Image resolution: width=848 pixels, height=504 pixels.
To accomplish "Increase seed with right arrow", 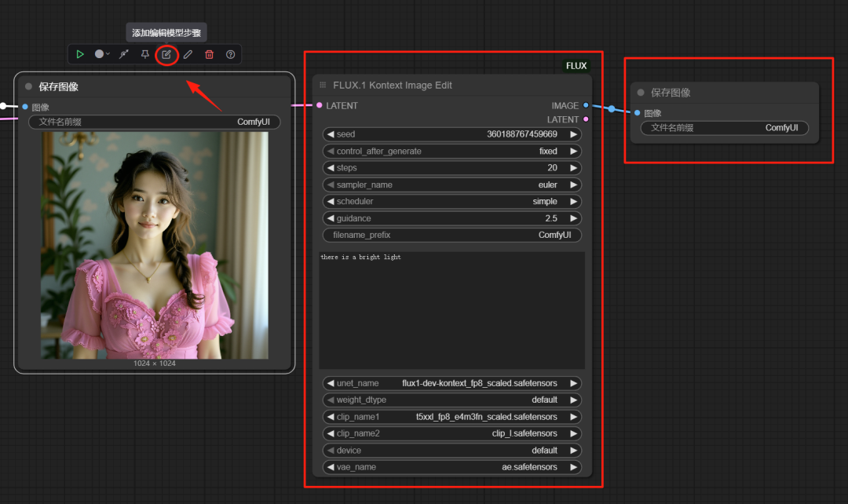I will [573, 134].
